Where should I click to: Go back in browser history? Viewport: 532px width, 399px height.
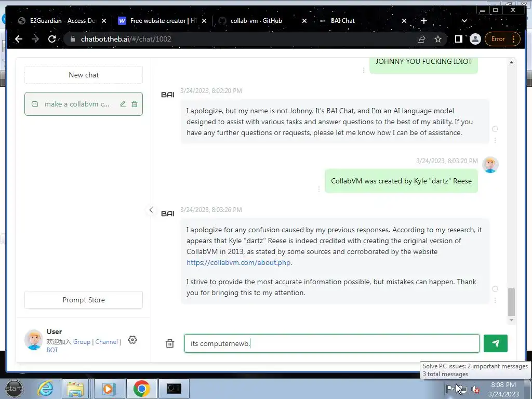19,39
